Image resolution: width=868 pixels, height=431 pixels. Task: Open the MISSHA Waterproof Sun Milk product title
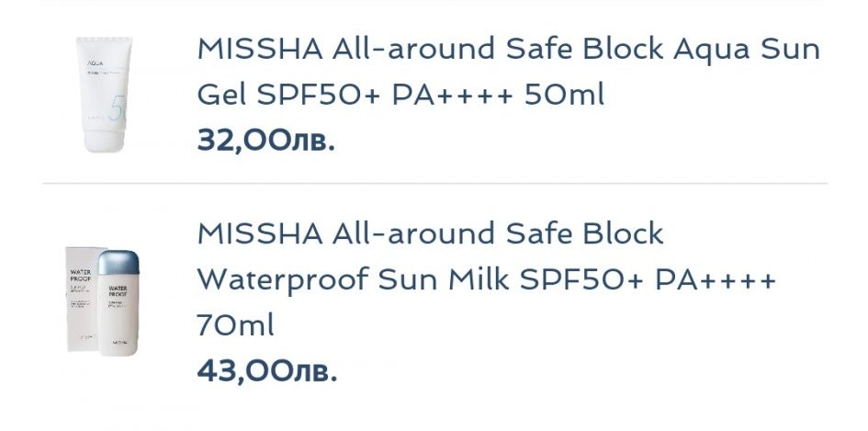pos(486,278)
